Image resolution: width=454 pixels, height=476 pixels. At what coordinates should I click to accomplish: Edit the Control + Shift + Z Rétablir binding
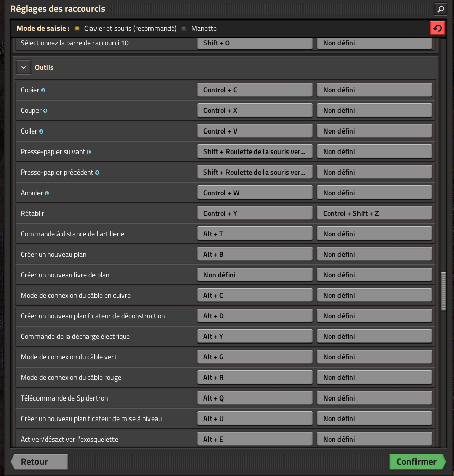click(x=374, y=213)
